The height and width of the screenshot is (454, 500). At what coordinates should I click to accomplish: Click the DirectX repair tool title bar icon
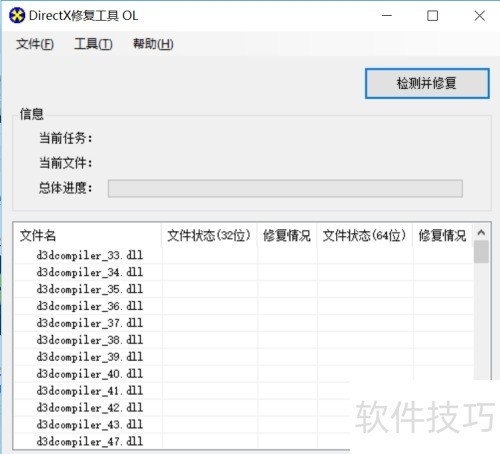pos(17,16)
